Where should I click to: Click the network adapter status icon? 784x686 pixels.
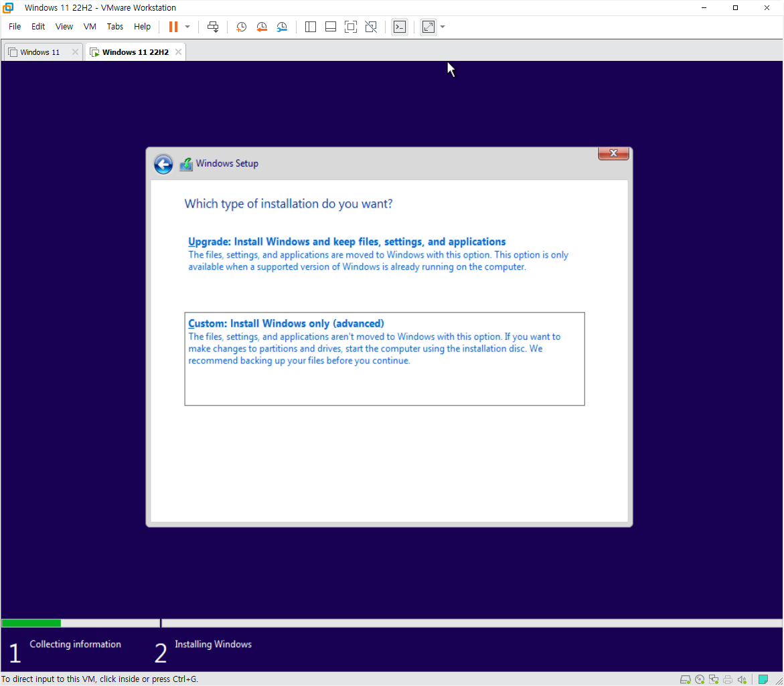point(714,679)
